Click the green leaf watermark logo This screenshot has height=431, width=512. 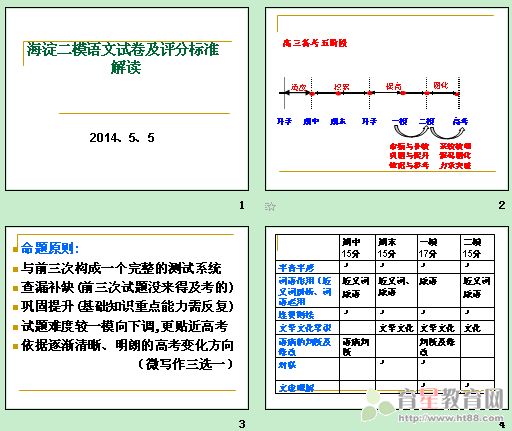tap(377, 405)
